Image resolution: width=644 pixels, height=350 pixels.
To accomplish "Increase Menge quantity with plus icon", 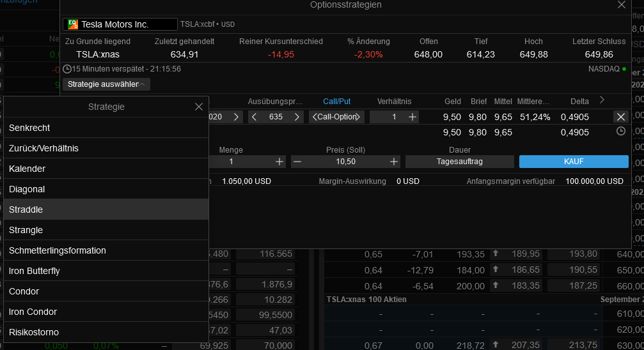I will pos(279,162).
